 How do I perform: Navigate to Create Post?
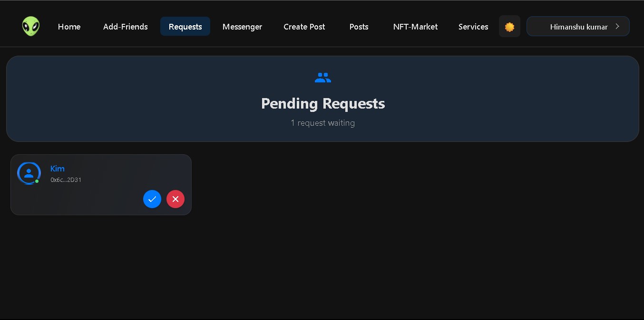304,27
